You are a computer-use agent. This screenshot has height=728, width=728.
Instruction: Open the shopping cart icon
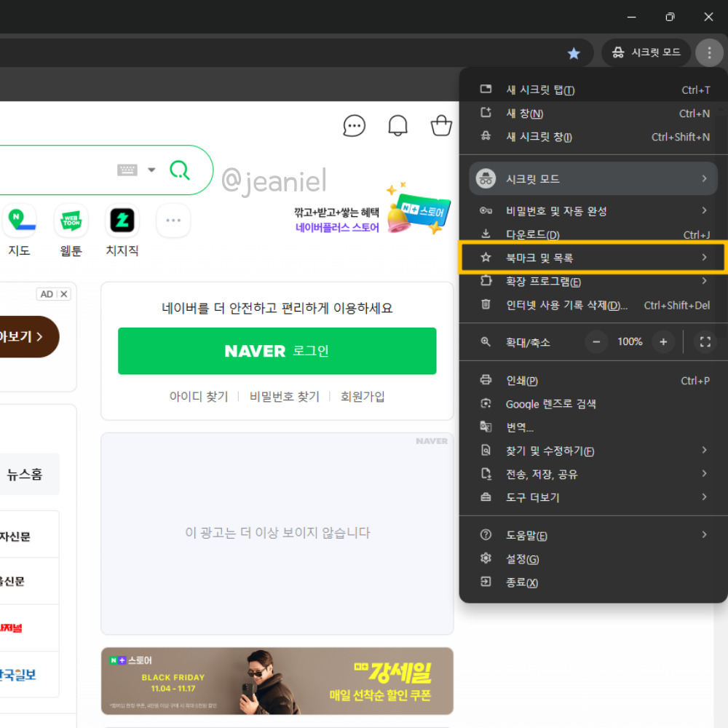(x=441, y=124)
